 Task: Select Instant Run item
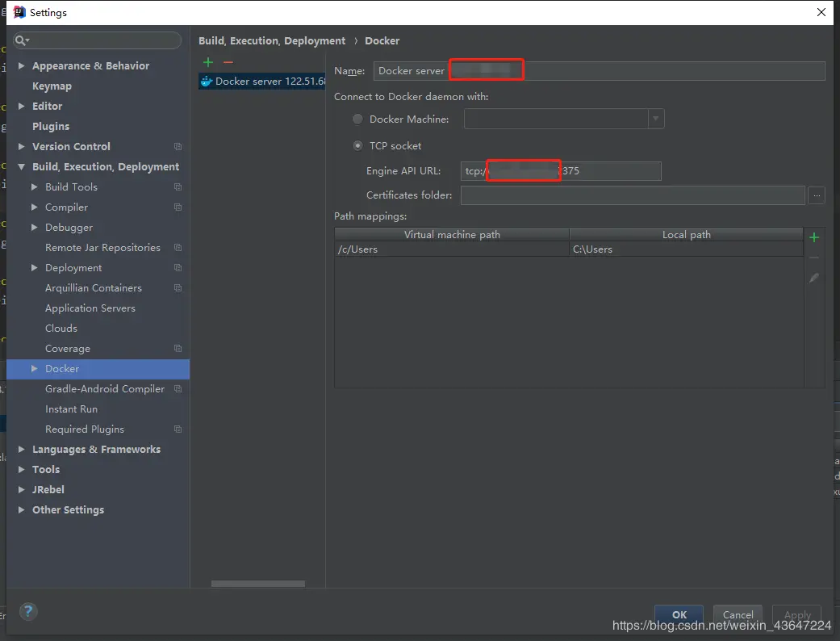click(71, 409)
